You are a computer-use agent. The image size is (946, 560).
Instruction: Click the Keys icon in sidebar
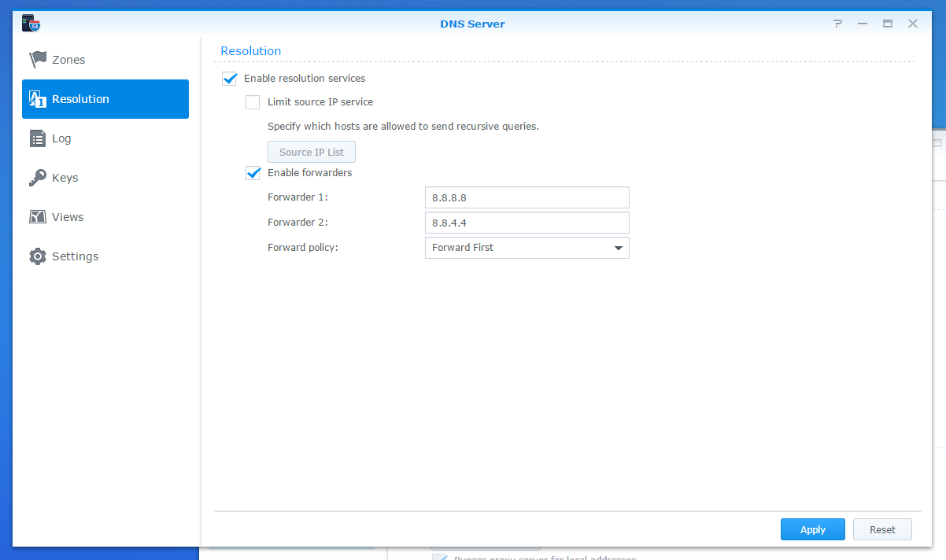[38, 178]
